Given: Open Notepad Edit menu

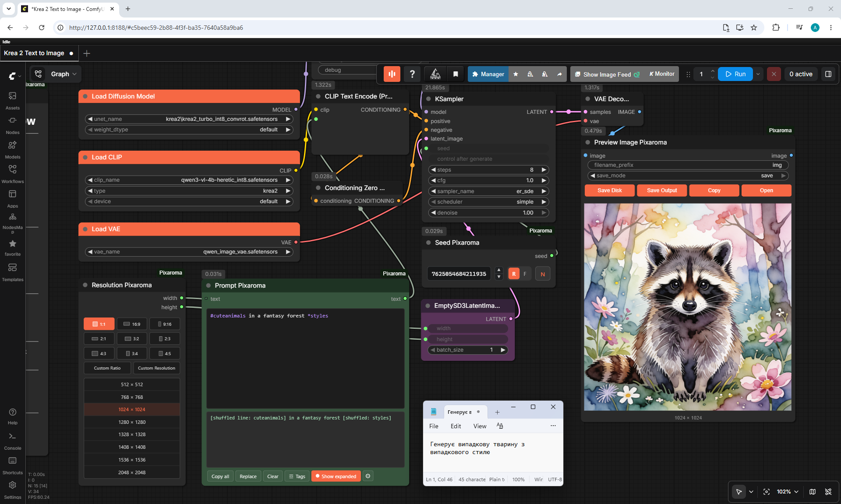Looking at the screenshot, I should pyautogui.click(x=456, y=426).
